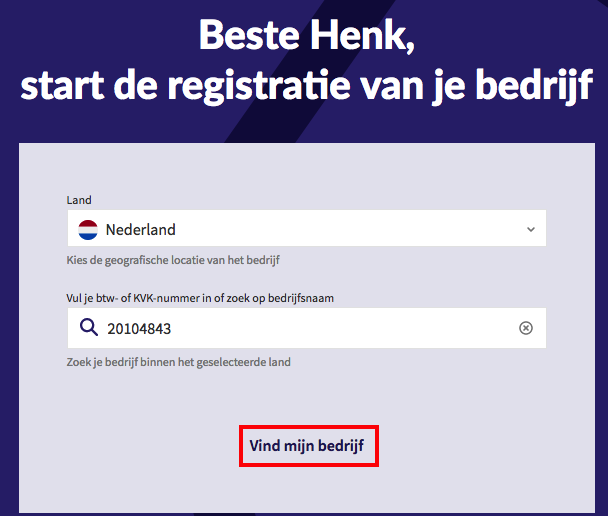Select the Nederland text in country selector
The width and height of the screenshot is (608, 516).
[x=140, y=230]
